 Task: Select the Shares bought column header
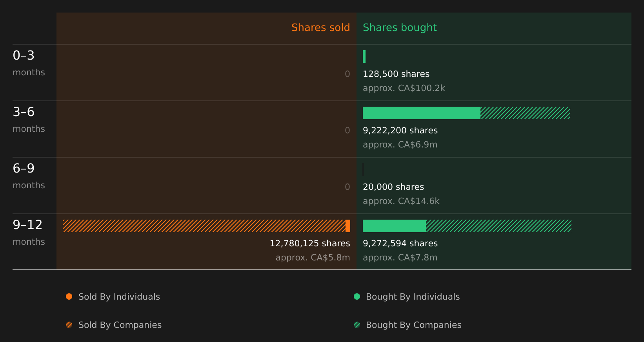[x=400, y=27]
